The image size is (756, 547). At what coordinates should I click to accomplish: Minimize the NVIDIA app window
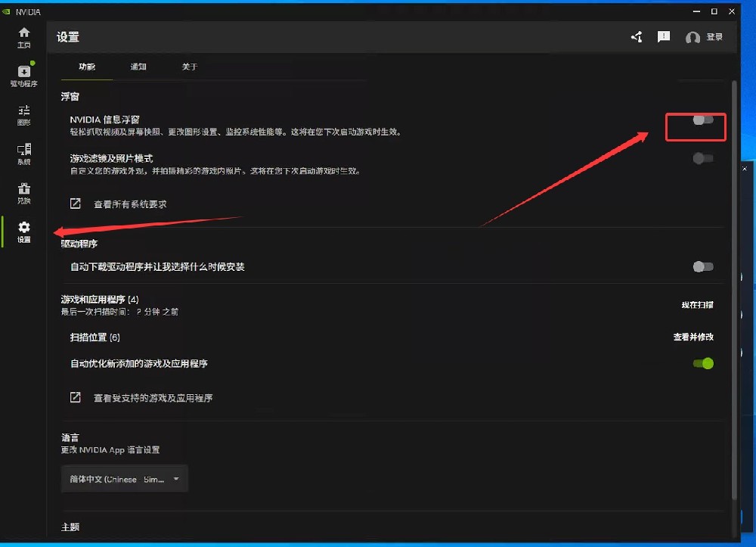pos(696,11)
